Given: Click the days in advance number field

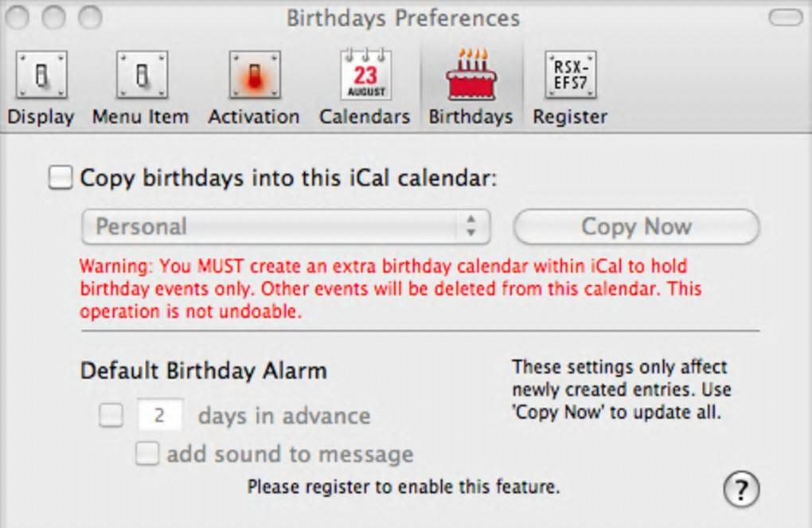Looking at the screenshot, I should point(160,416).
